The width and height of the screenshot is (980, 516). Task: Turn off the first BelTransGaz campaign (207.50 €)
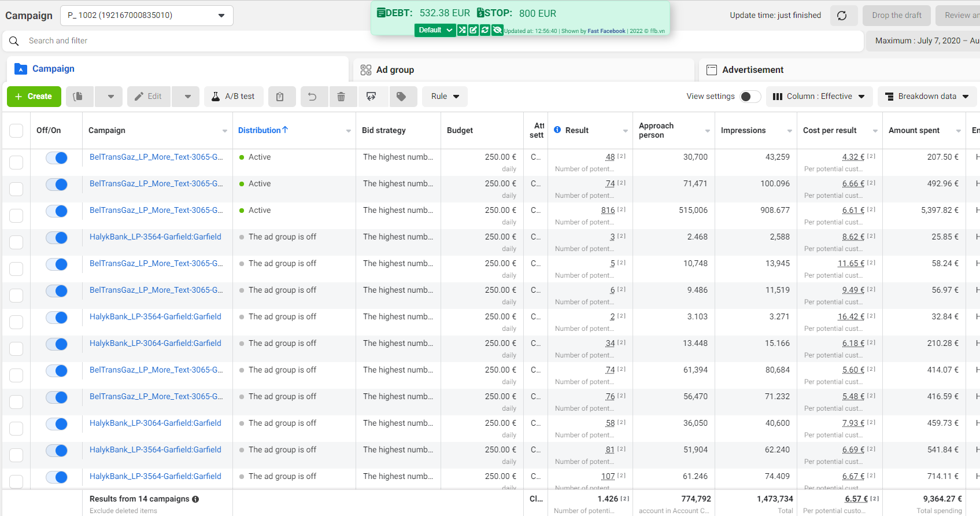(57, 158)
